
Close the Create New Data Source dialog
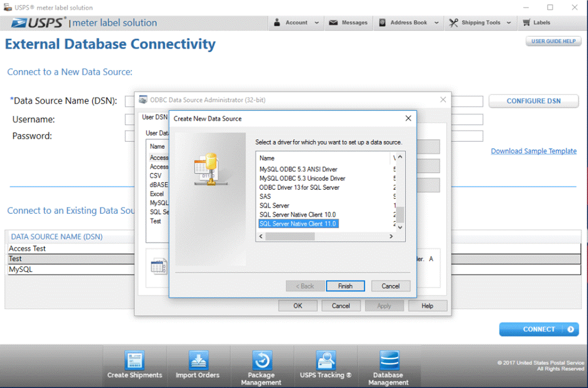click(408, 118)
